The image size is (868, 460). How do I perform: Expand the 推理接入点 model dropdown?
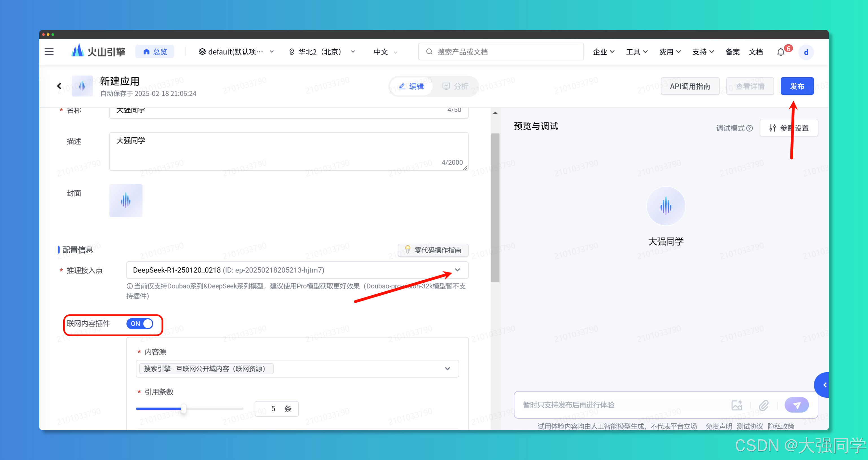(x=457, y=270)
